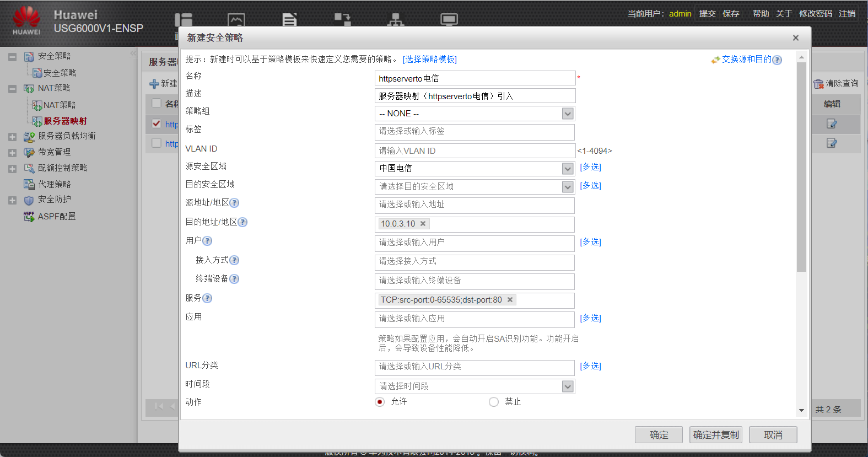The width and height of the screenshot is (868, 457).
Task: Click the 代理策略 icon in sidebar
Action: tap(29, 184)
